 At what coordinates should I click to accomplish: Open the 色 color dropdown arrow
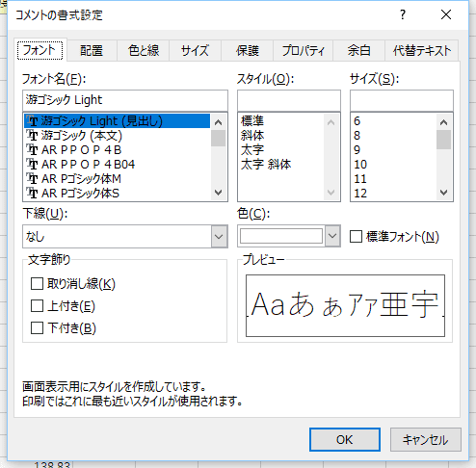pos(332,236)
